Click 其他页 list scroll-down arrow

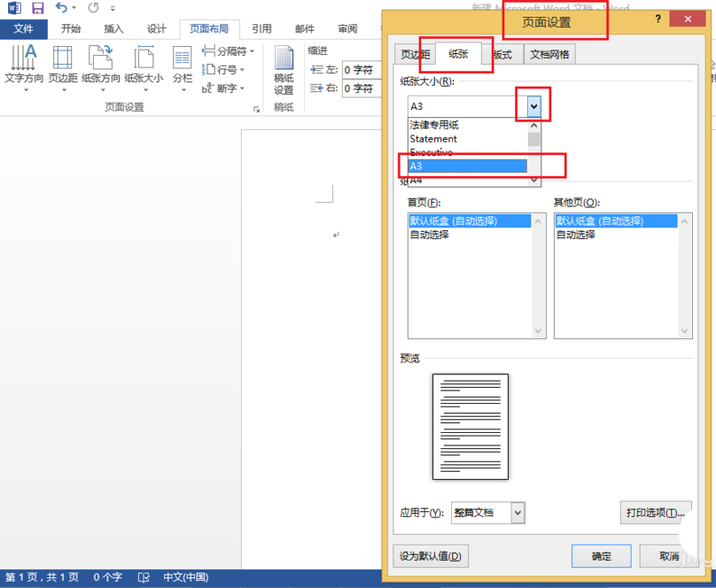click(684, 331)
